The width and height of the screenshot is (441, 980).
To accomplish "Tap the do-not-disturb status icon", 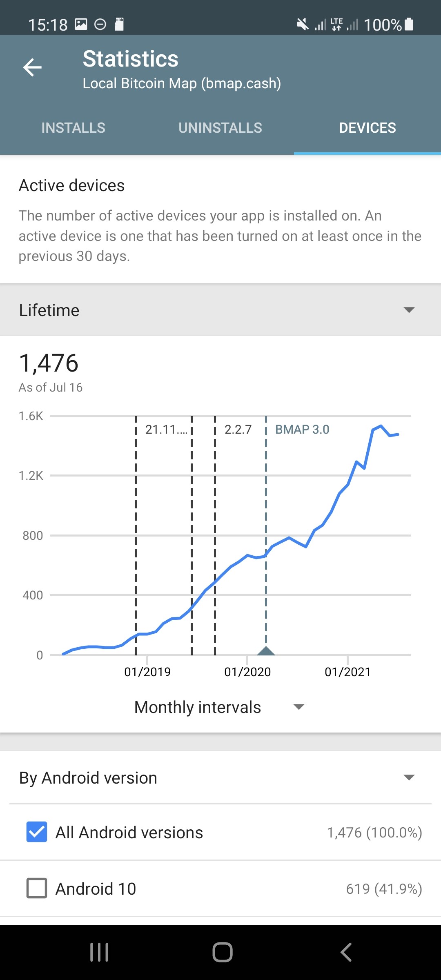I will tap(100, 24).
